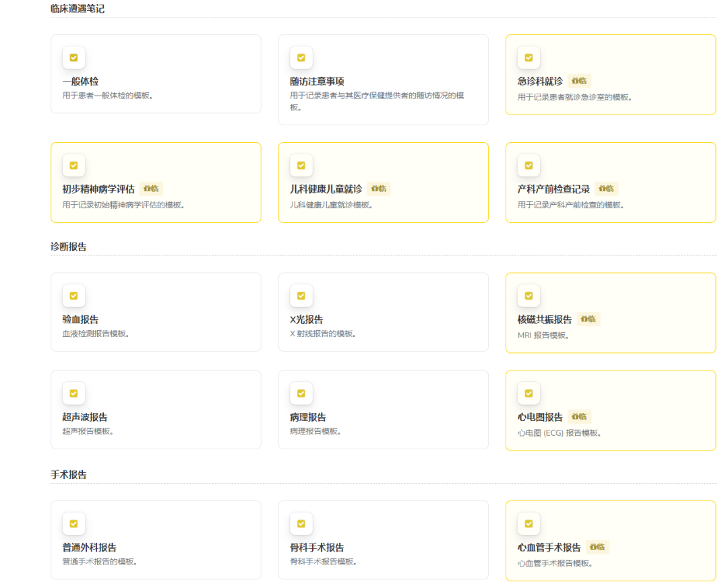Image resolution: width=728 pixels, height=584 pixels.
Task: Click the 临 badge on 初步精神病学评估
Action: coord(152,189)
